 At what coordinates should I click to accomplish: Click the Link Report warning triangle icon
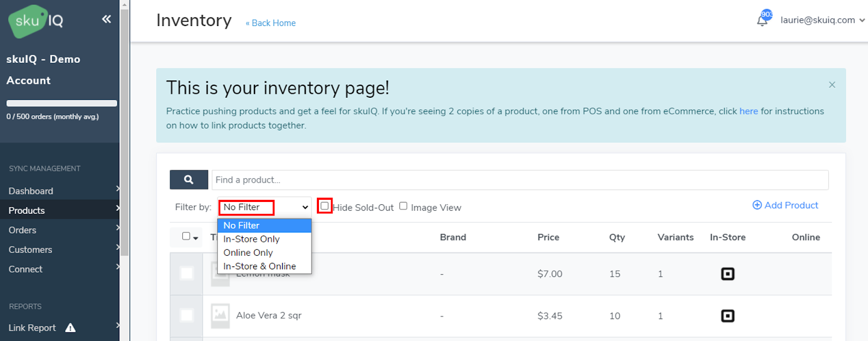(x=71, y=328)
